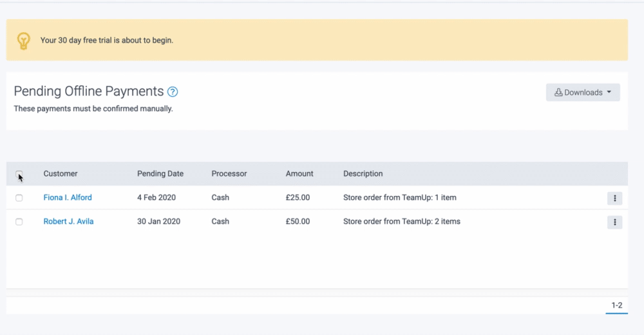Screen dimensions: 644x335
Task: Click the Processor column header
Action: (229, 174)
